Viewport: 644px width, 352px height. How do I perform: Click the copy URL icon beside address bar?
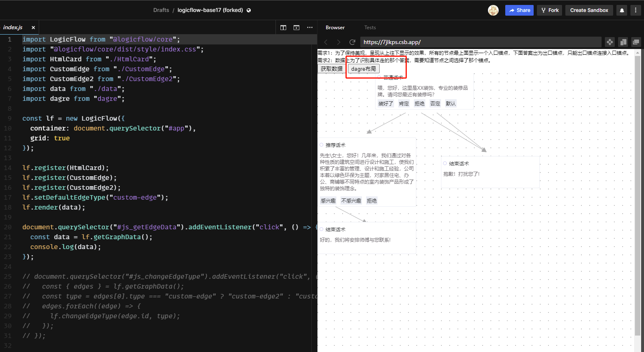(x=623, y=42)
